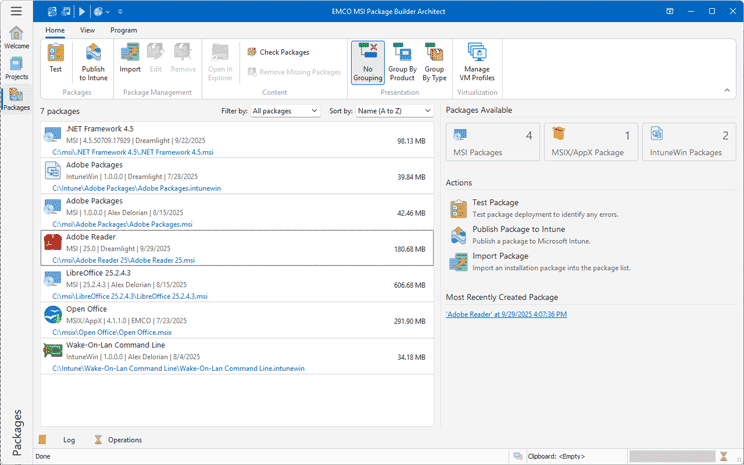This screenshot has width=744, height=465.
Task: Open the Sort by Name dropdown
Action: pos(393,111)
